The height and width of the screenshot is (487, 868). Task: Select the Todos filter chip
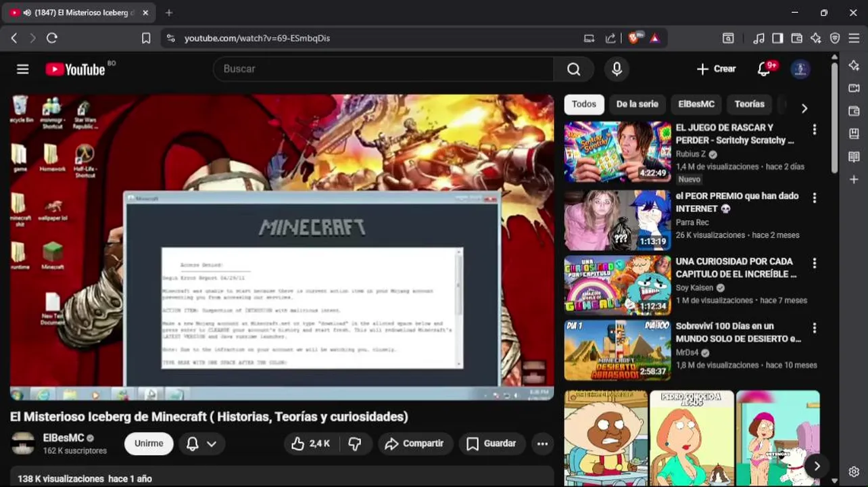point(584,104)
